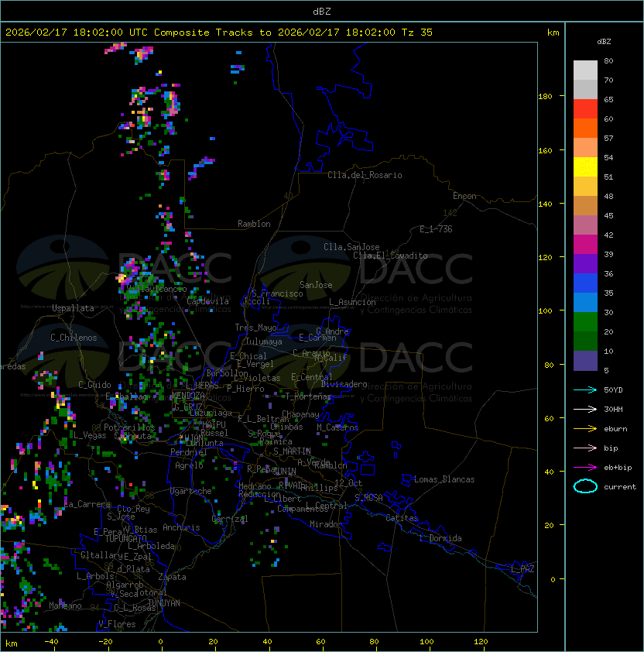The image size is (644, 652).
Task: Select the magenta swatch in dBZ scale
Action: pos(585,245)
